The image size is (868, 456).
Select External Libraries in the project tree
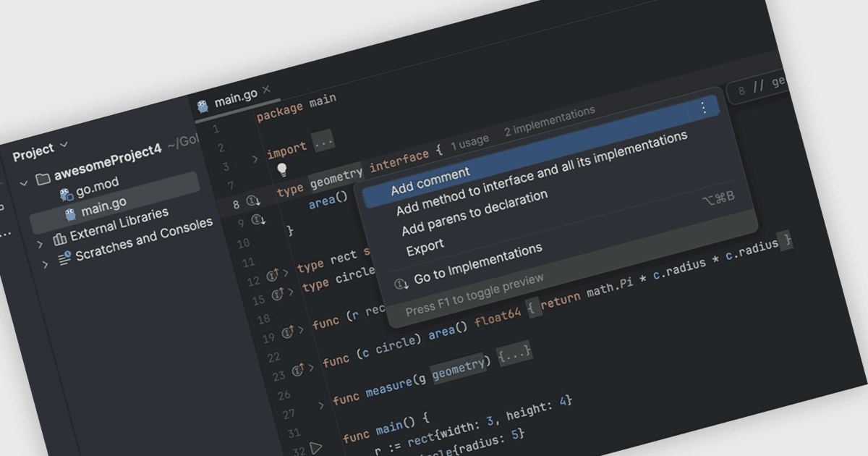click(119, 224)
